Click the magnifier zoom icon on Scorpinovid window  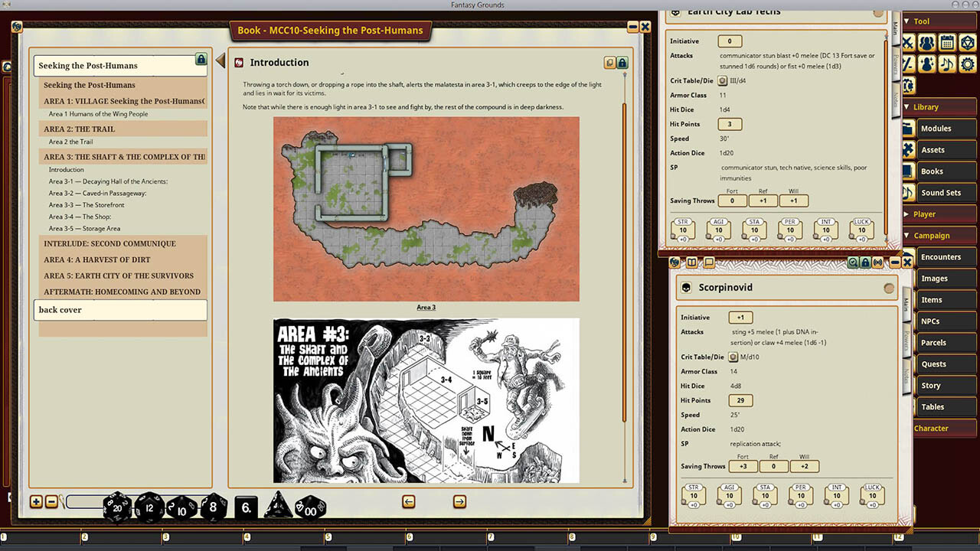pyautogui.click(x=853, y=262)
